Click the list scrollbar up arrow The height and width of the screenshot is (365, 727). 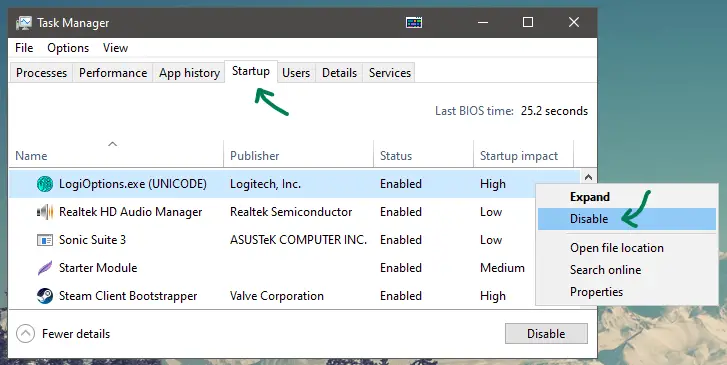coord(588,177)
